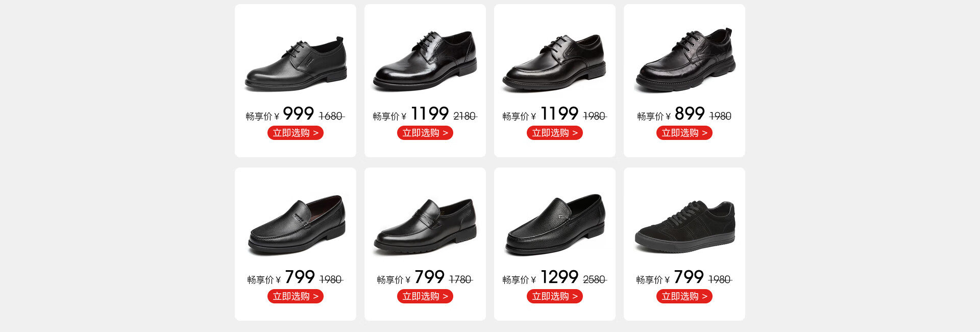Select the 1299 pebbled leather loafer image
980x332 pixels.
[x=555, y=225]
